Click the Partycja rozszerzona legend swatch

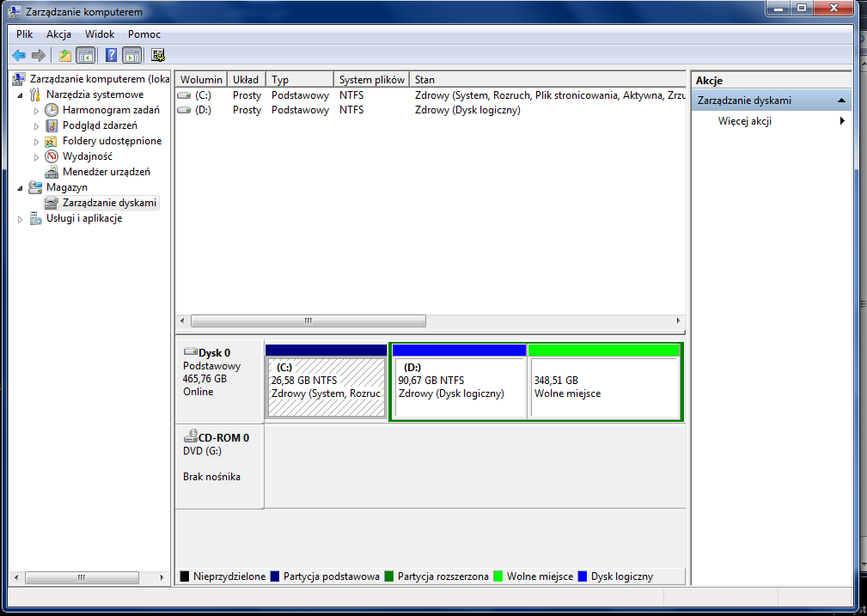click(x=388, y=576)
